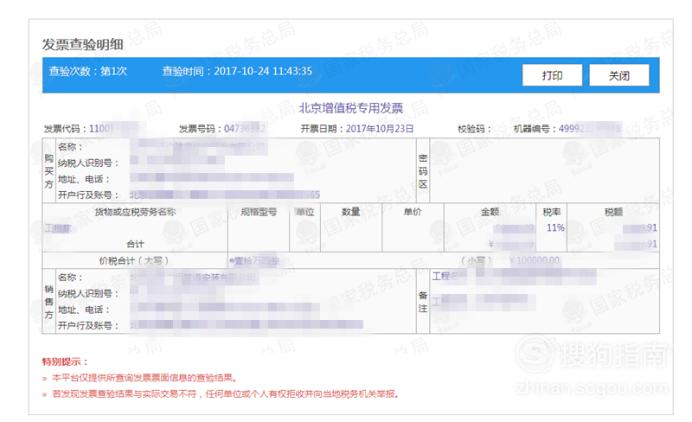692x422 pixels.
Task: Click the seller's 开户行及账号 label
Action: pyautogui.click(x=88, y=326)
